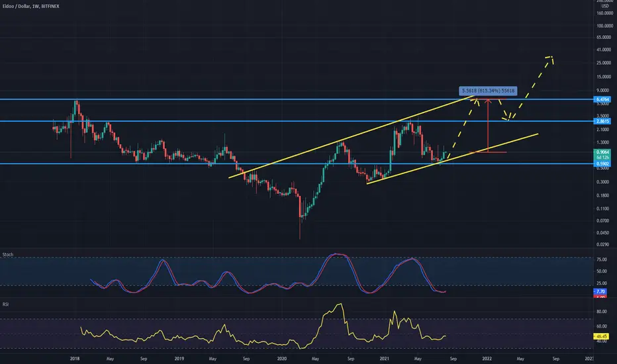
Task: Click the 50.00 Stoch scale value
Action: pos(602,271)
